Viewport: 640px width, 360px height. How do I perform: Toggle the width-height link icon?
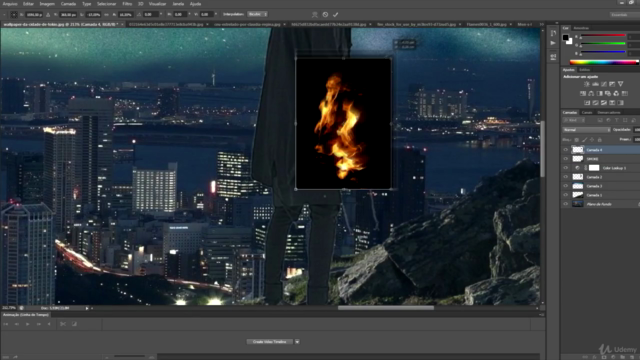point(107,14)
